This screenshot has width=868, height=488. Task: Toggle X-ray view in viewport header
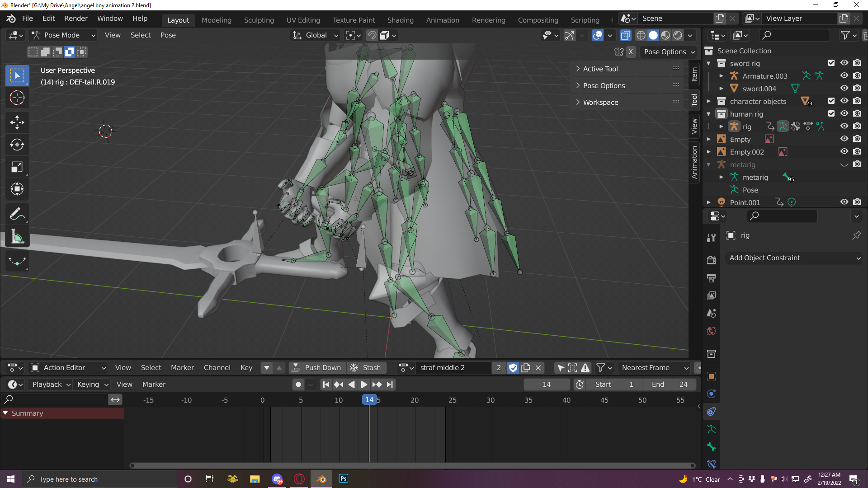[625, 35]
